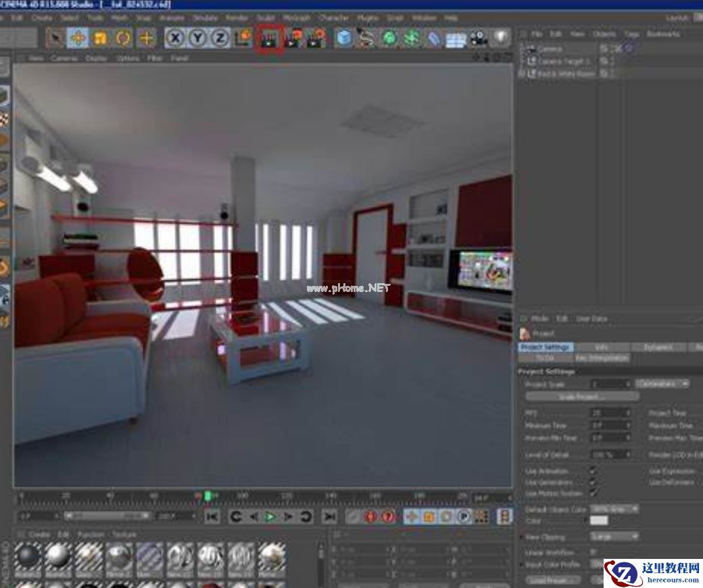The height and width of the screenshot is (588, 703).
Task: Open the Object Manager Objects menu
Action: [604, 34]
